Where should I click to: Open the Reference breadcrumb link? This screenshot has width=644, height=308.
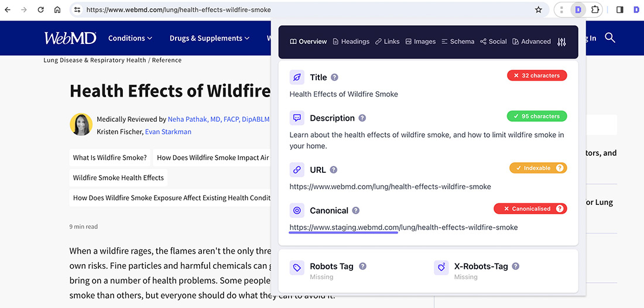click(167, 60)
